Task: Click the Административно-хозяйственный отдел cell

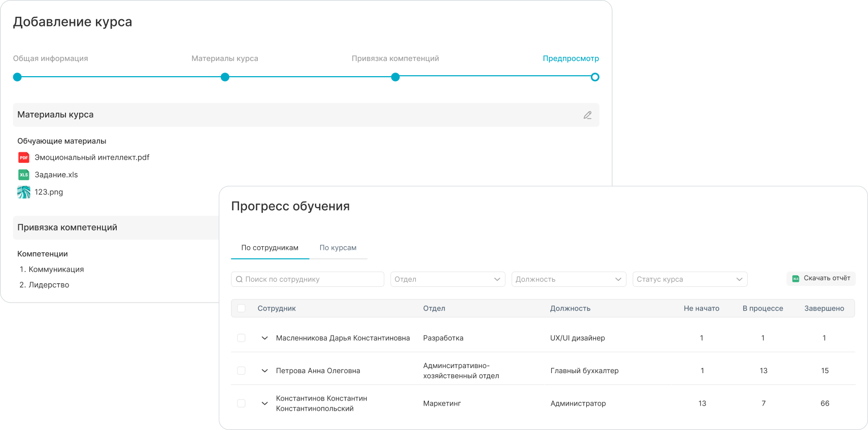Action: pos(461,371)
